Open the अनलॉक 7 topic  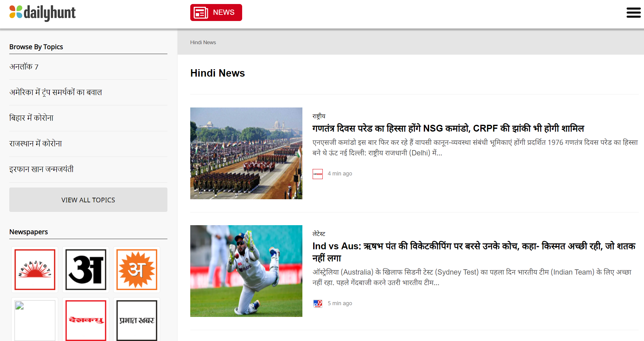pyautogui.click(x=24, y=67)
